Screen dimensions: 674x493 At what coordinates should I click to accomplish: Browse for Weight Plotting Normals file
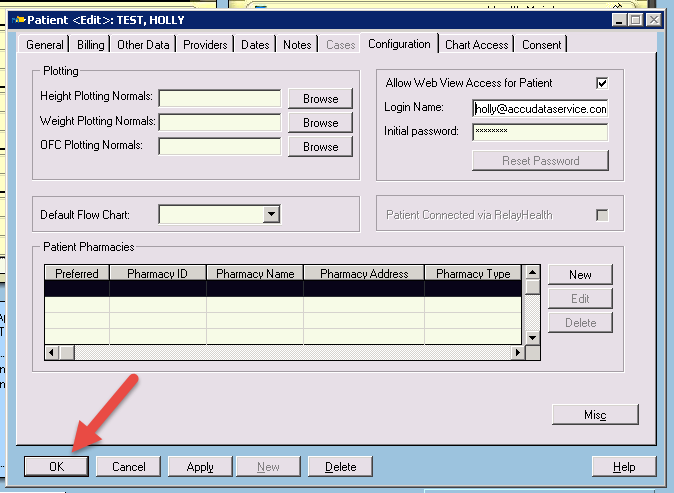coord(320,122)
